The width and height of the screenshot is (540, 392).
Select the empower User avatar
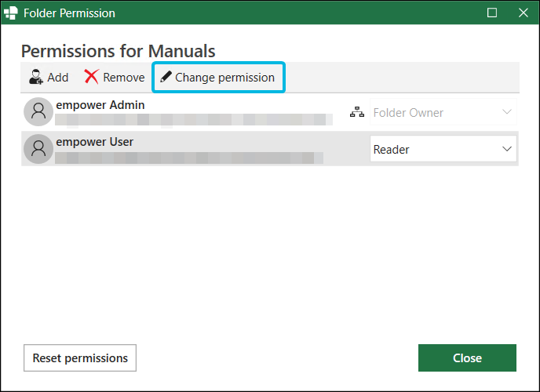click(38, 148)
